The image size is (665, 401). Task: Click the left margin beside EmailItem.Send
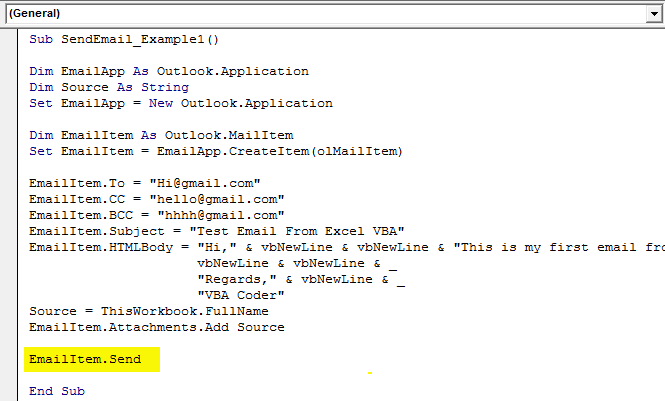10,359
